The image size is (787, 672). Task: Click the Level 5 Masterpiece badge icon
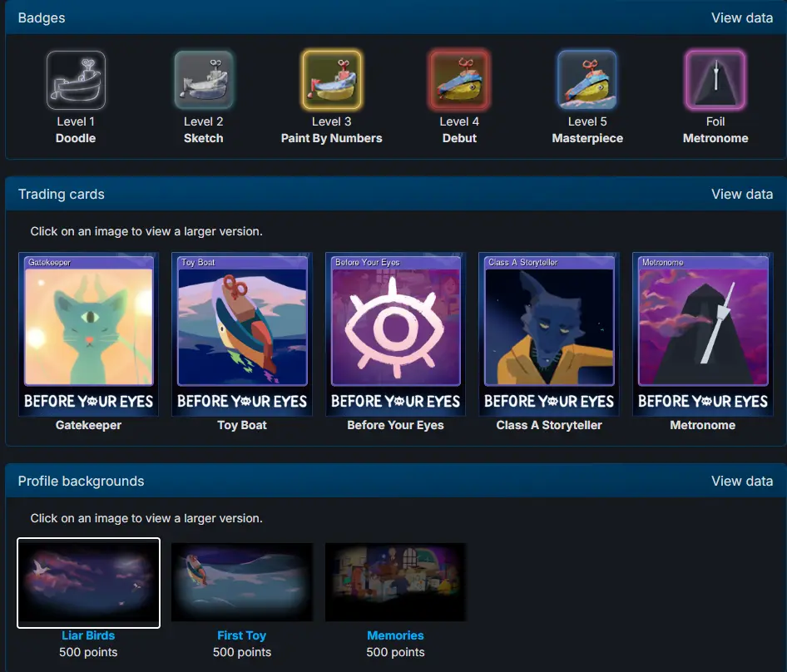587,81
